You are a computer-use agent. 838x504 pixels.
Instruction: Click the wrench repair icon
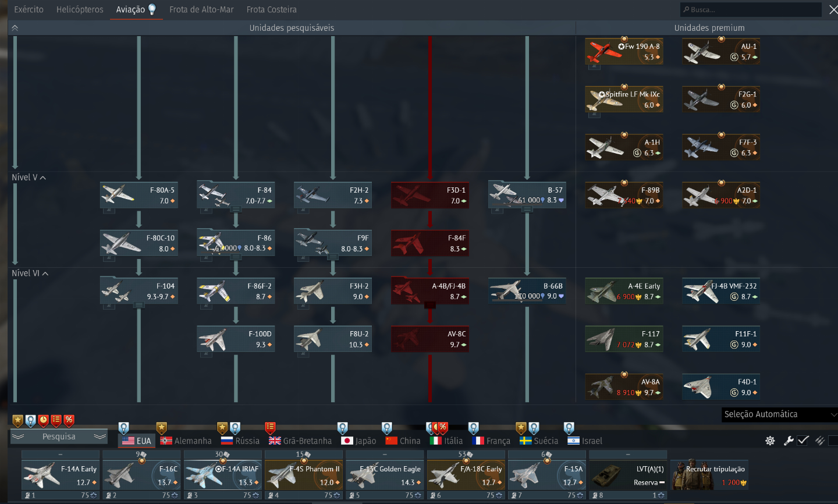click(x=789, y=441)
